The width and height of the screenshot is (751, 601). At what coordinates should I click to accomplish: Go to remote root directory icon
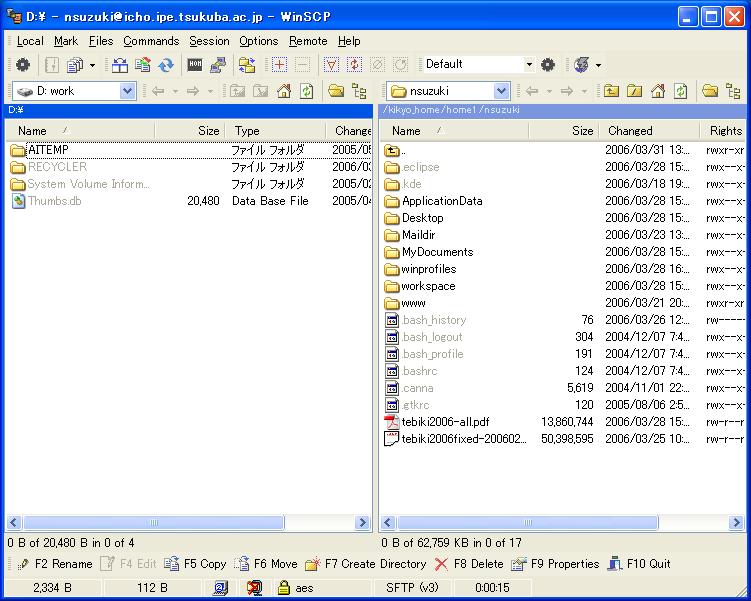[x=634, y=91]
